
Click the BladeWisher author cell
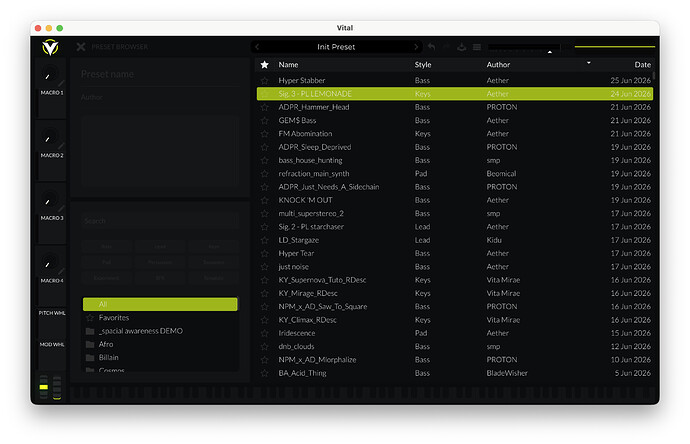pos(507,373)
